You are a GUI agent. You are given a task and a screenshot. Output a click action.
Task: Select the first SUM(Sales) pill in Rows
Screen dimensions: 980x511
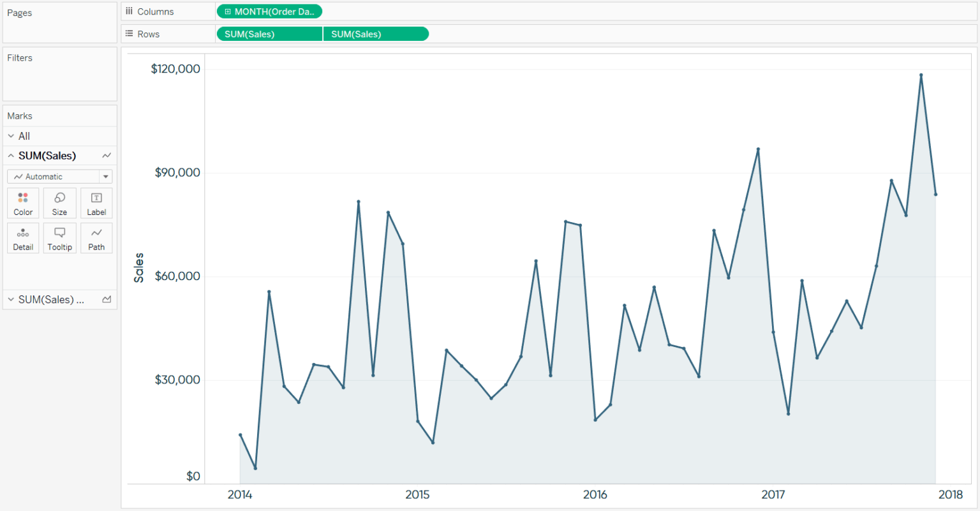point(269,33)
